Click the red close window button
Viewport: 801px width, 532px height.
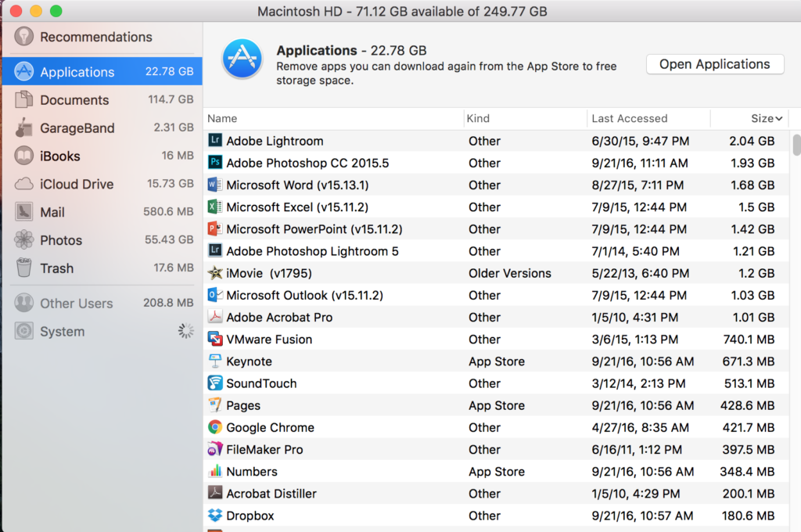click(16, 11)
